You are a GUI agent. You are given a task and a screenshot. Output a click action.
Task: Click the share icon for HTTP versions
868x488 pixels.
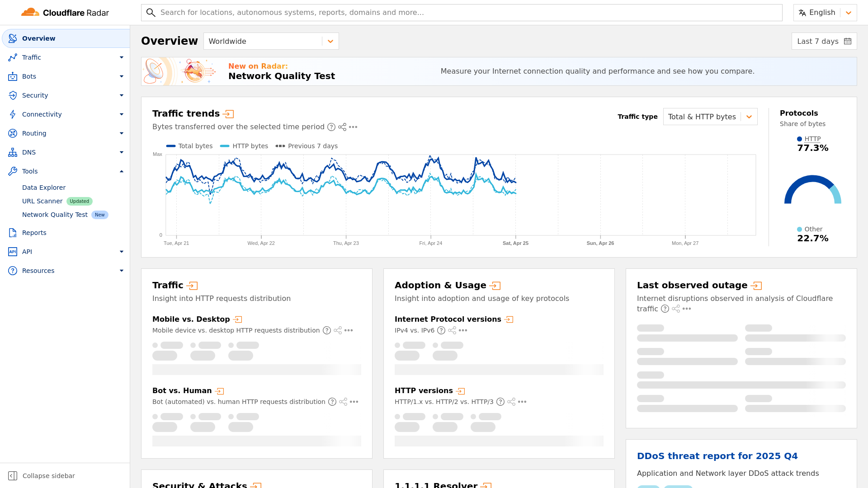point(511,402)
